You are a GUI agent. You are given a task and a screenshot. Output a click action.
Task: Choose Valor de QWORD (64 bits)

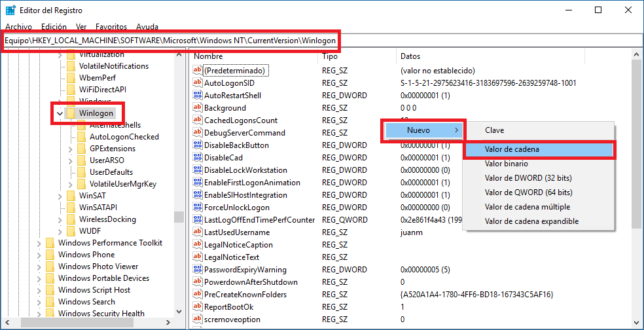tap(539, 192)
